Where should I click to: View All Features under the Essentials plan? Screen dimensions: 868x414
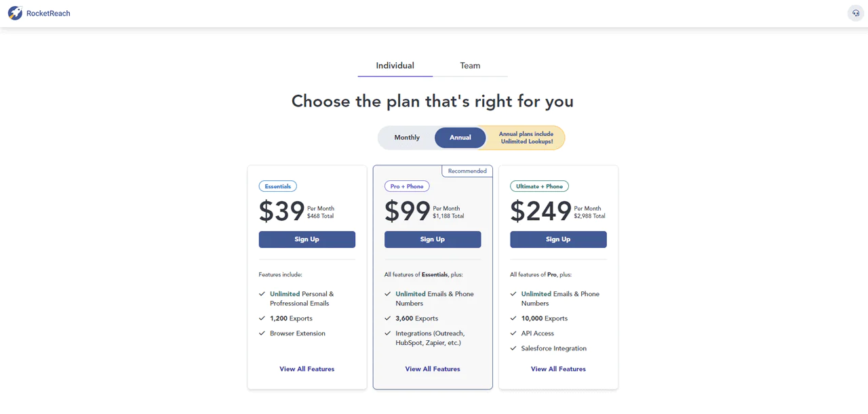click(x=307, y=369)
